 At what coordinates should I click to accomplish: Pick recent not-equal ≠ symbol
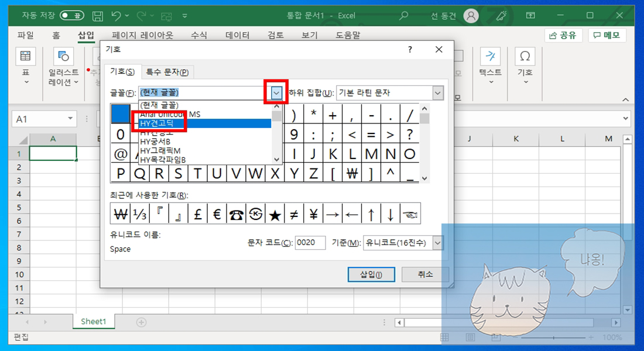(294, 214)
